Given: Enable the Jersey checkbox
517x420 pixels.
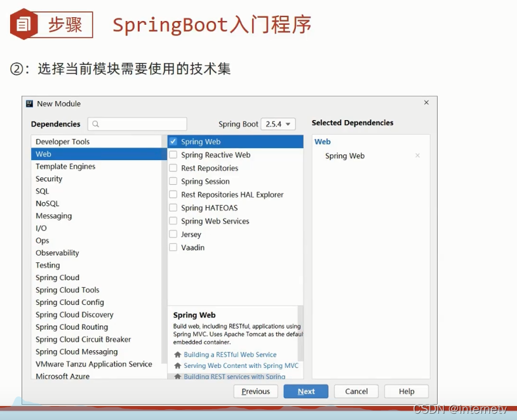Looking at the screenshot, I should click(173, 234).
